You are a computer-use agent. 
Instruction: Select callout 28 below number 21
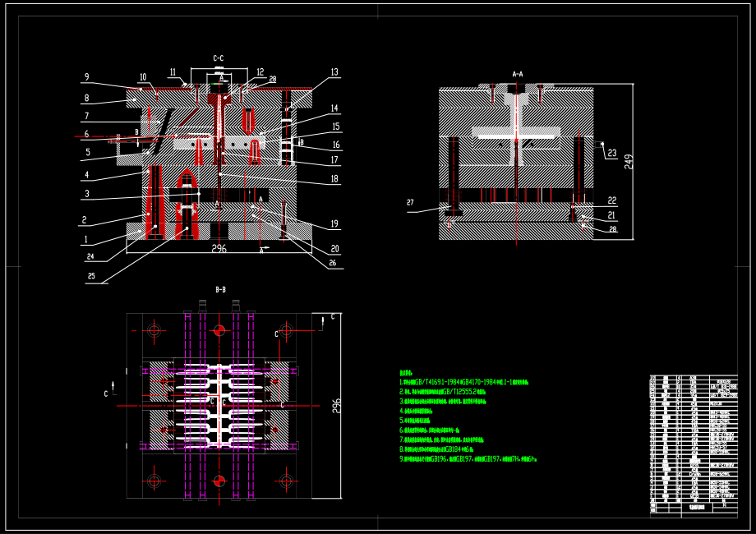(613, 229)
